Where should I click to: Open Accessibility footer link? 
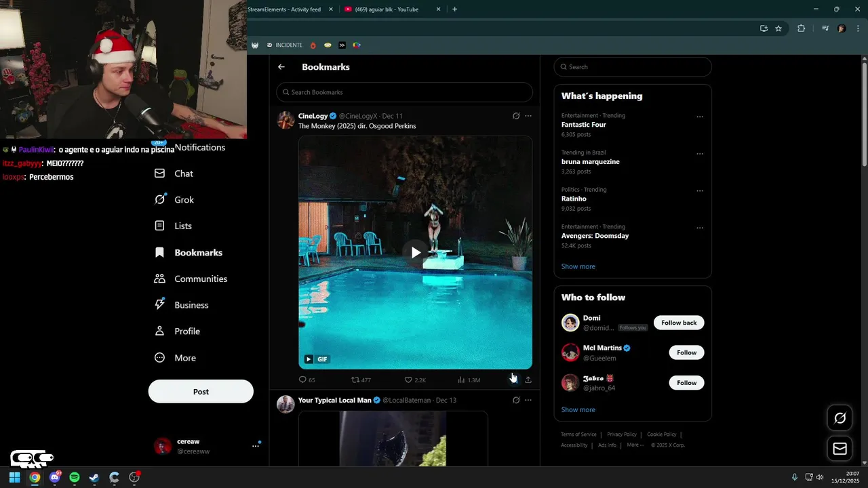574,445
